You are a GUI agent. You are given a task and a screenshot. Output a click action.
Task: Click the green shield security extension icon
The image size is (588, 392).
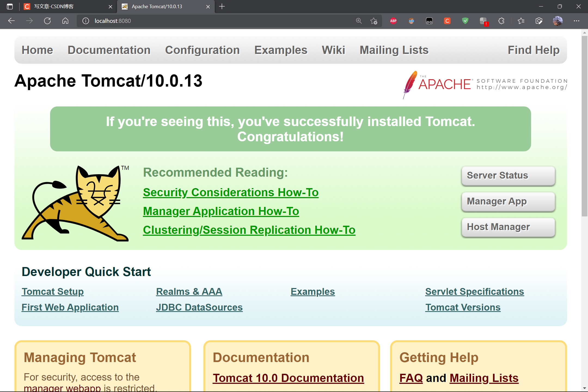(x=465, y=21)
